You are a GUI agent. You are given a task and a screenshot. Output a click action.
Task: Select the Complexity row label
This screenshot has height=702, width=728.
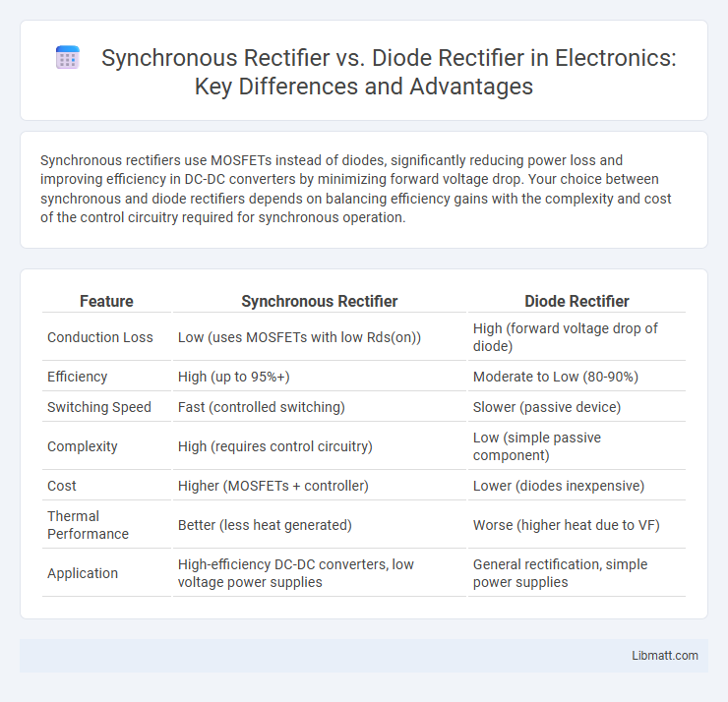point(83,446)
